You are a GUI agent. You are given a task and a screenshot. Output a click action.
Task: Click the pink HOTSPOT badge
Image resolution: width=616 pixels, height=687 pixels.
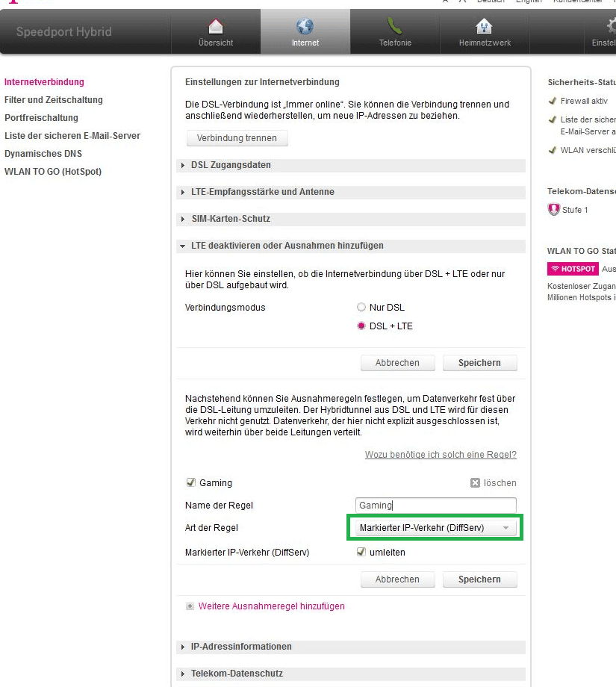tap(573, 269)
